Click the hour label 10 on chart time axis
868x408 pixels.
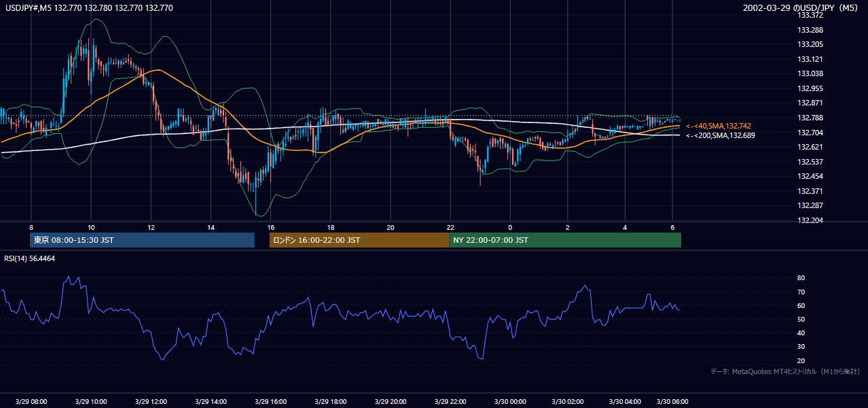90,228
